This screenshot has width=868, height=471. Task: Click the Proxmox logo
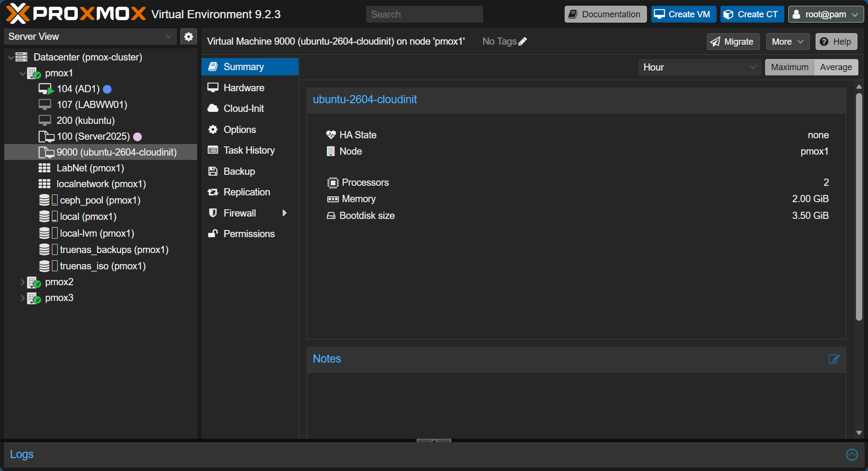pos(76,14)
